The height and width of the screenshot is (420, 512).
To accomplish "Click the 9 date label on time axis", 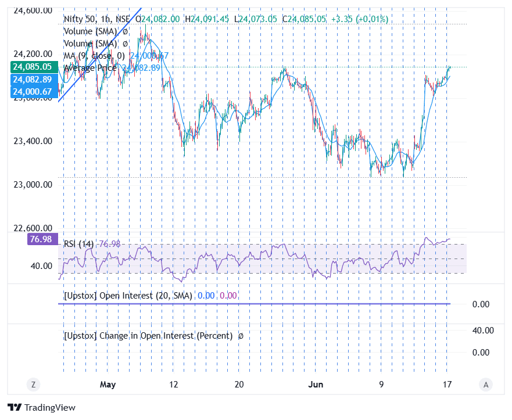I will coord(381,385).
